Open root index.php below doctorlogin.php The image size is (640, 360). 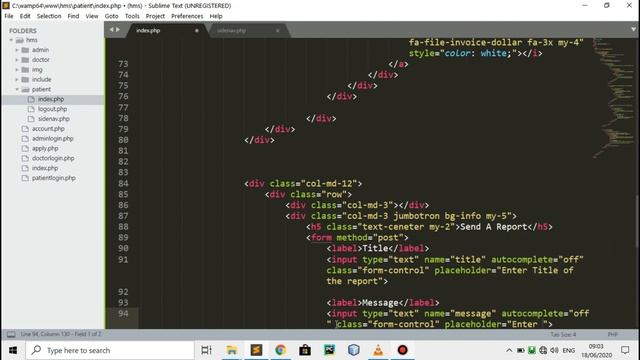[45, 168]
